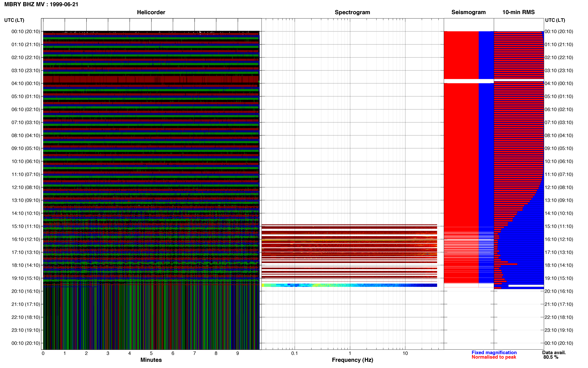Click left axis label 15:10 (11:10)

(26, 226)
